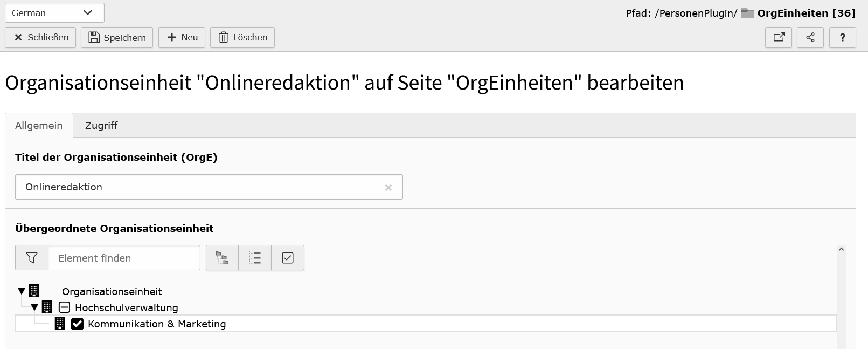
Task: Click the share icon button
Action: (x=810, y=37)
